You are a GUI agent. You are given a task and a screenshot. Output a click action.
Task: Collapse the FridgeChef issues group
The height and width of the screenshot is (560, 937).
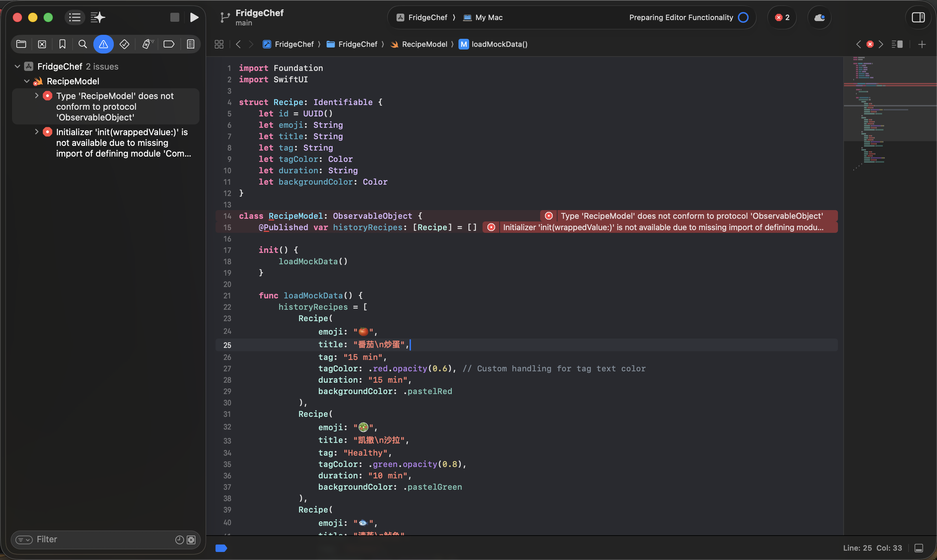point(17,67)
